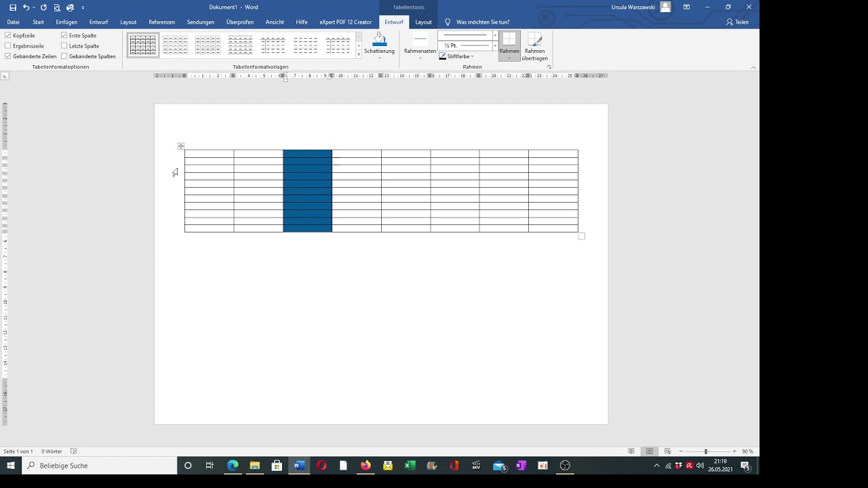Open the Referenzen ribbon tab
The height and width of the screenshot is (488, 868).
tap(161, 22)
